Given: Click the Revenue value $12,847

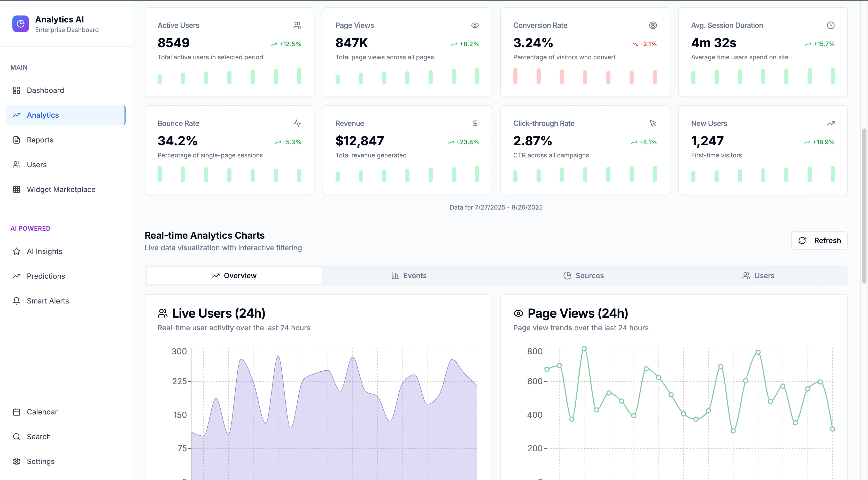Looking at the screenshot, I should [360, 141].
